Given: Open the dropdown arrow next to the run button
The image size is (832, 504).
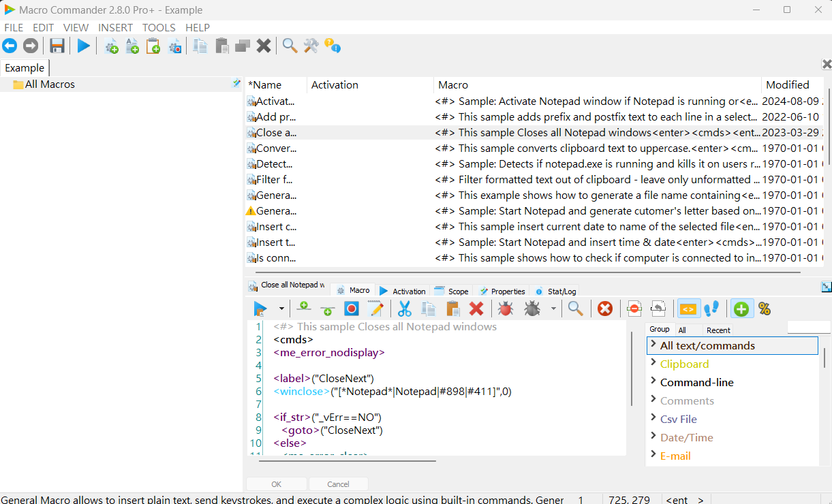Looking at the screenshot, I should click(x=281, y=309).
